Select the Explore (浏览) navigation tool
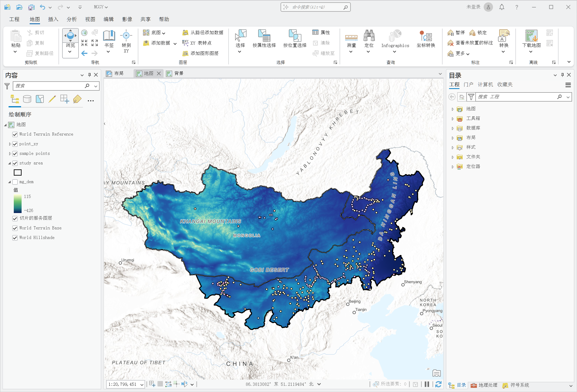This screenshot has width=577, height=392. tap(70, 36)
